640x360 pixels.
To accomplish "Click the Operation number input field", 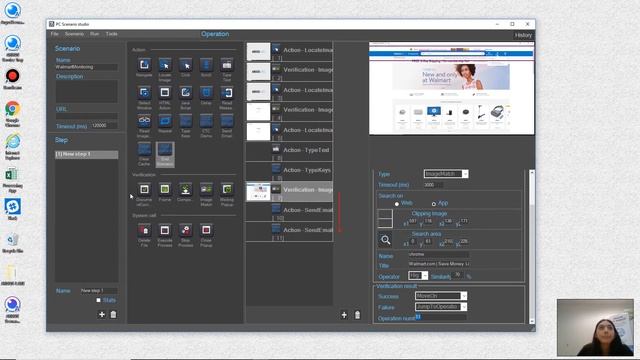I will (441, 317).
